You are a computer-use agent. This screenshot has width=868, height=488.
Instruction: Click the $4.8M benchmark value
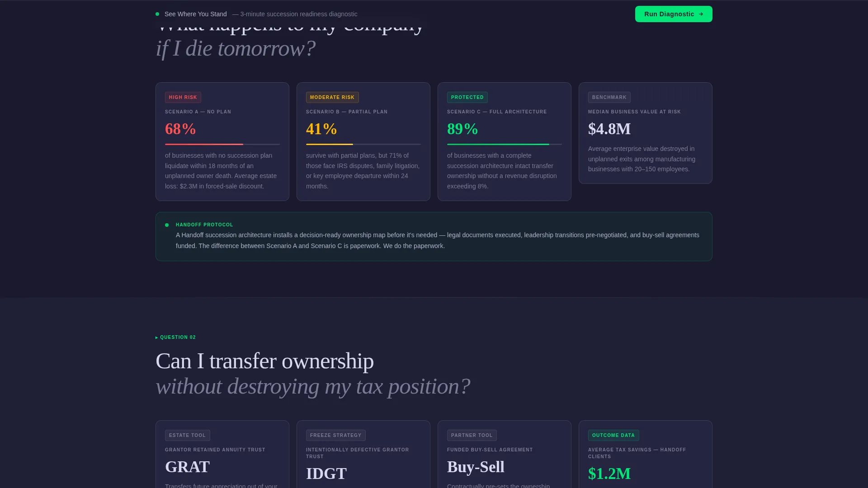tap(609, 129)
